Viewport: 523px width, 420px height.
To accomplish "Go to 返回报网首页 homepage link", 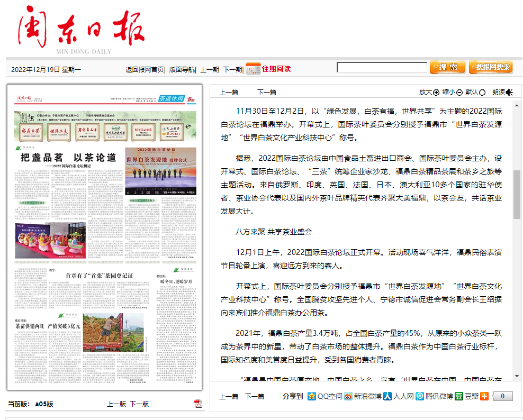I will pyautogui.click(x=144, y=69).
